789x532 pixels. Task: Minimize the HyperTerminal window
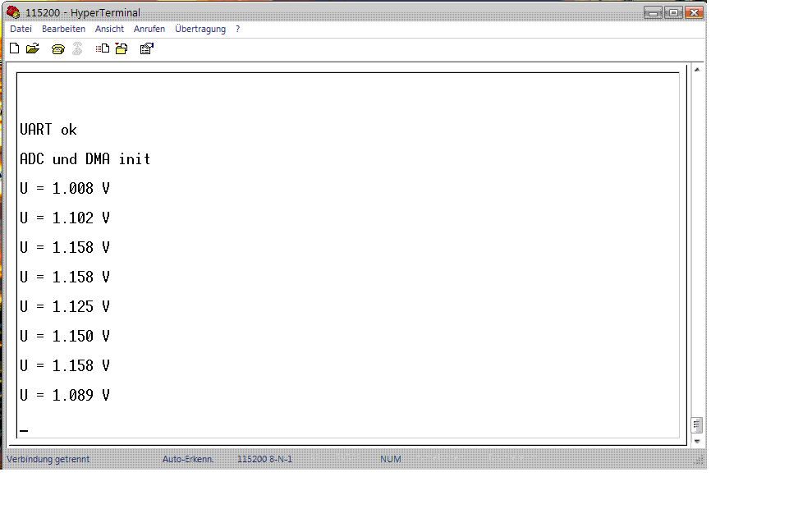pyautogui.click(x=653, y=12)
